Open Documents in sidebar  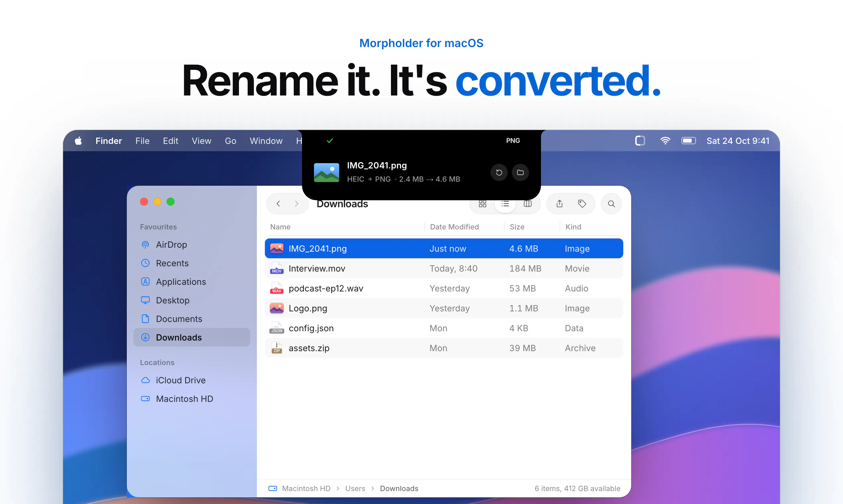pos(192,319)
